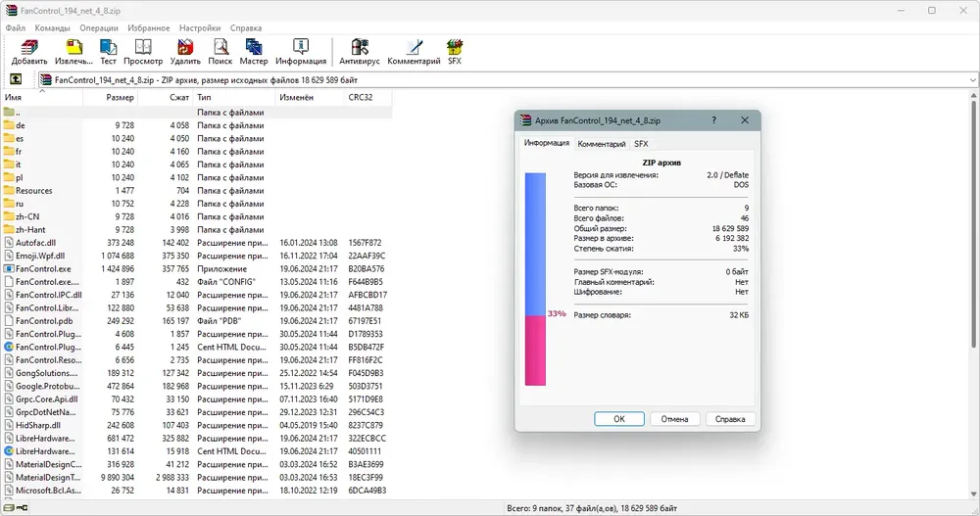This screenshot has width=980, height=516.
Task: Switch to the Комментарий dialog tab
Action: coord(602,144)
